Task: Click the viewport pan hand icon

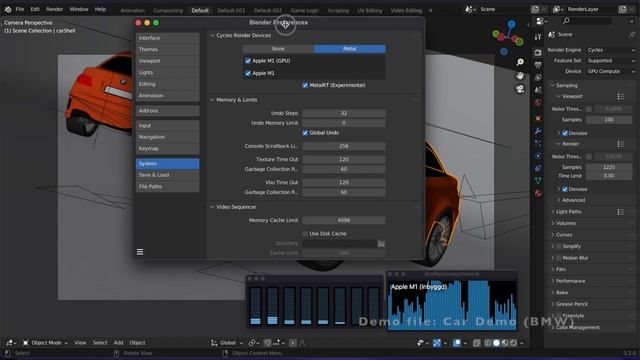Action: click(520, 76)
